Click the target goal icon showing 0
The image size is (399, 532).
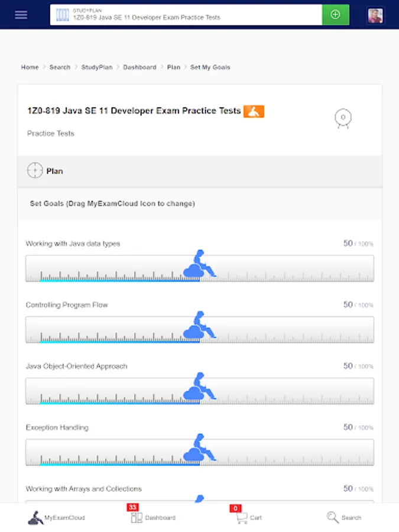tap(343, 118)
